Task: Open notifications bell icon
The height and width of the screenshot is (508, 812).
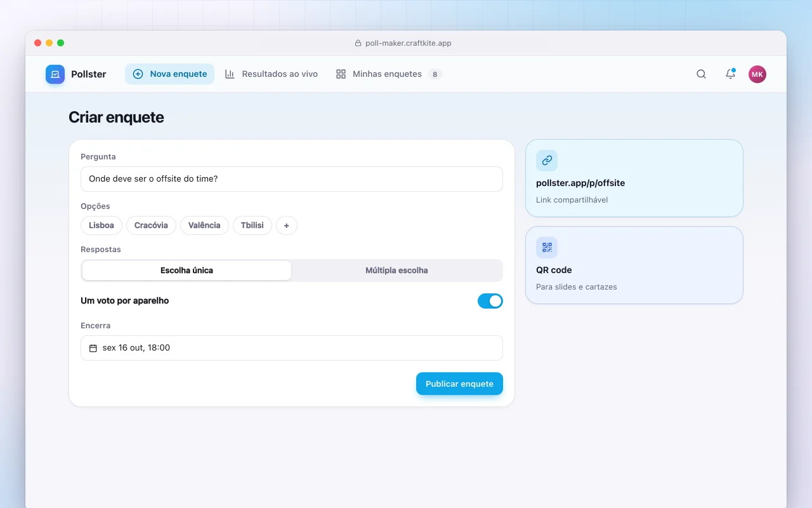Action: (x=730, y=74)
